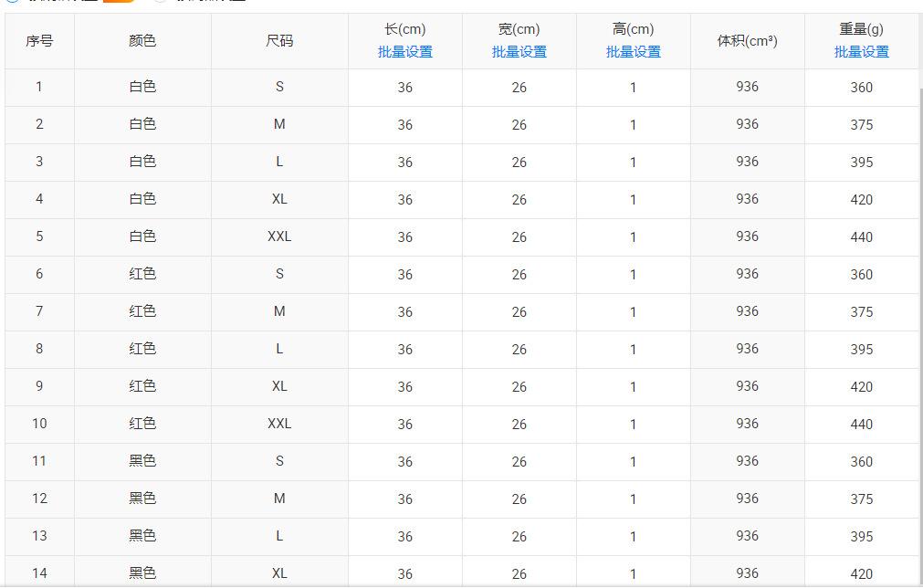Click the table's vertical scrollbar
The width and height of the screenshot is (923, 588).
tap(920, 274)
